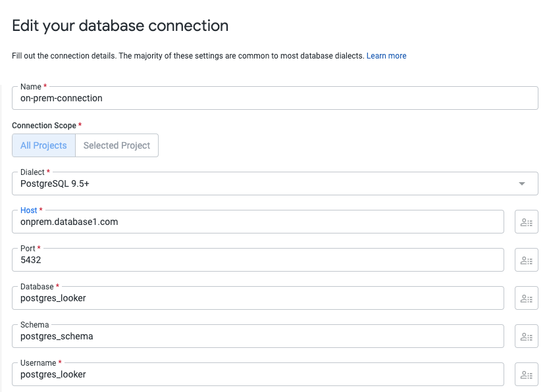Click the Schema field containing postgres_schema
The width and height of the screenshot is (547, 392).
pyautogui.click(x=257, y=336)
